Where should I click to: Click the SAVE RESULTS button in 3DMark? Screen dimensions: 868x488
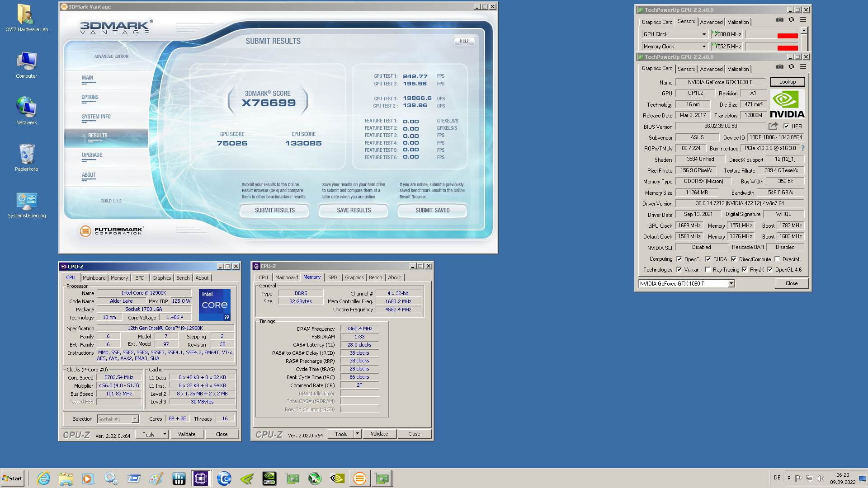click(x=354, y=211)
